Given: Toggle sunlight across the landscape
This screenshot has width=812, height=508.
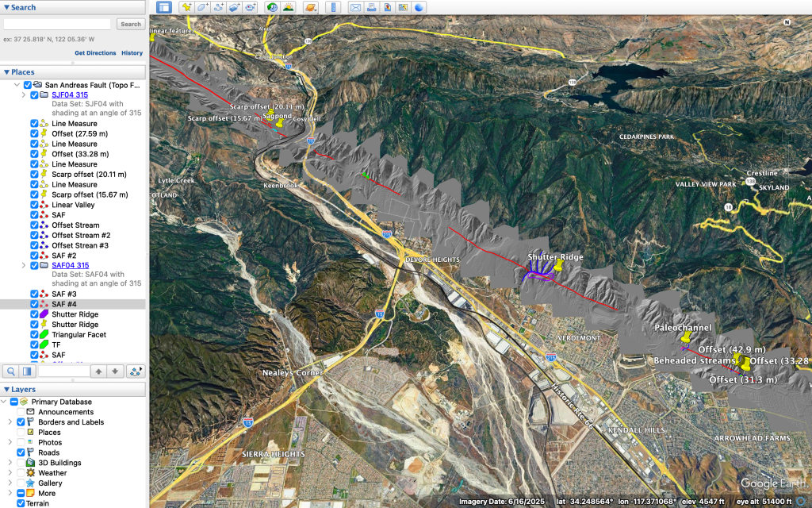Looking at the screenshot, I should (x=288, y=7).
